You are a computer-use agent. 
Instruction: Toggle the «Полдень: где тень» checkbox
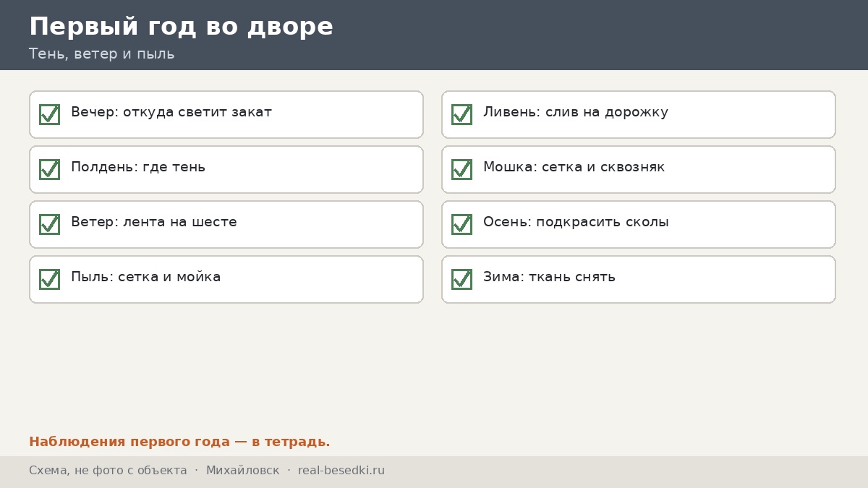tap(49, 169)
